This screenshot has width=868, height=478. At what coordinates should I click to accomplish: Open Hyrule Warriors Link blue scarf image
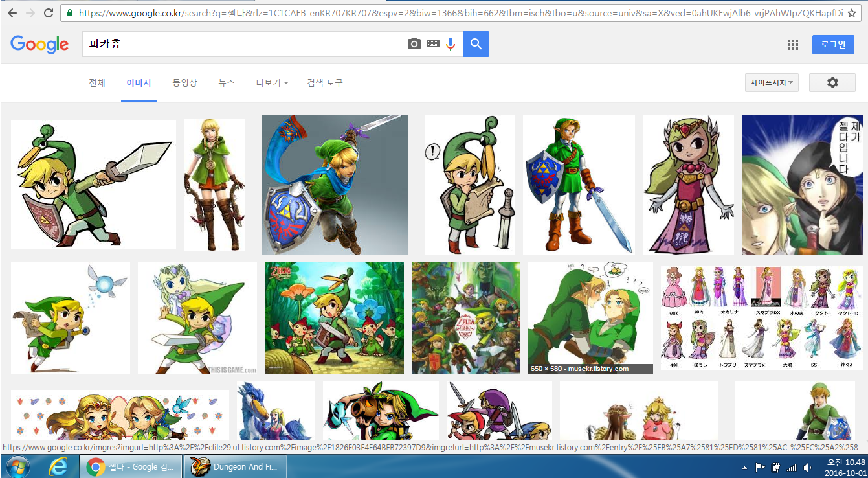point(335,185)
